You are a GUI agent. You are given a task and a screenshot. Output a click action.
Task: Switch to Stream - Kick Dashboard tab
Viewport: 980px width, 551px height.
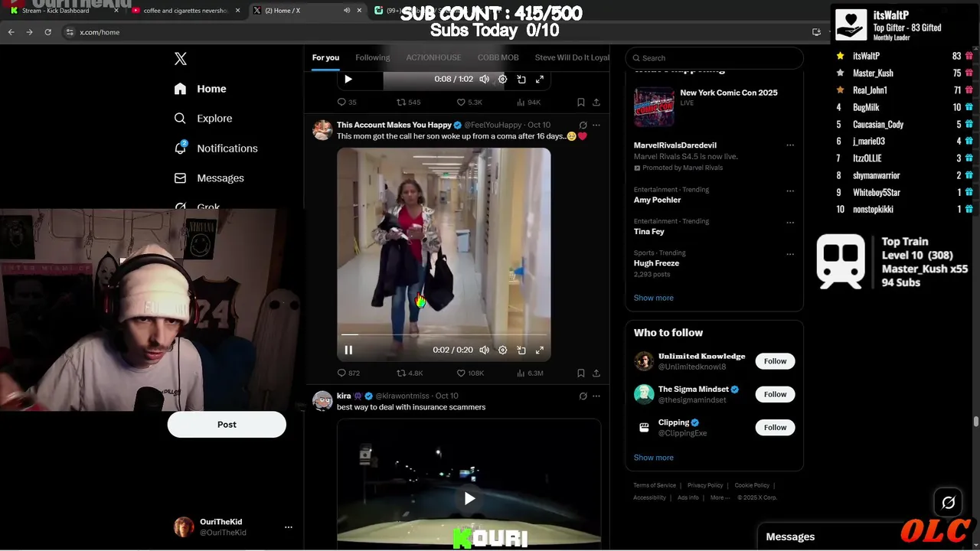[65, 11]
